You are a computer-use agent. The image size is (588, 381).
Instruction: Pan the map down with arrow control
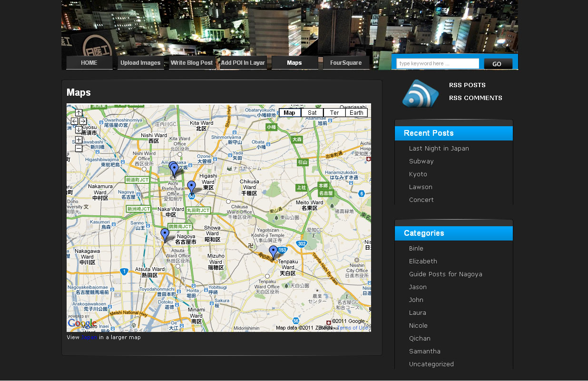pyautogui.click(x=78, y=130)
